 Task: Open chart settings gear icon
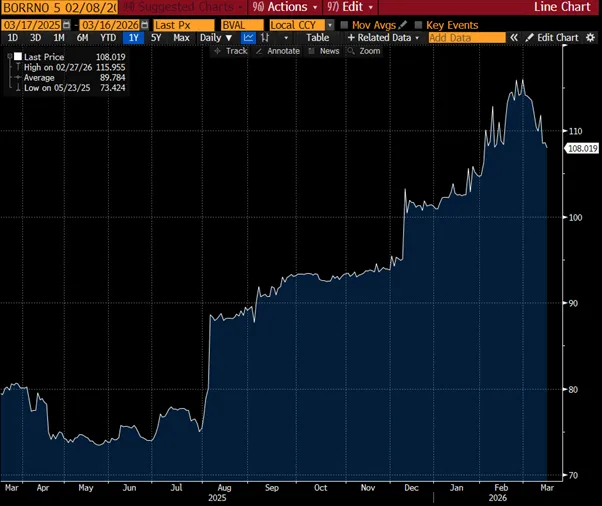(589, 37)
